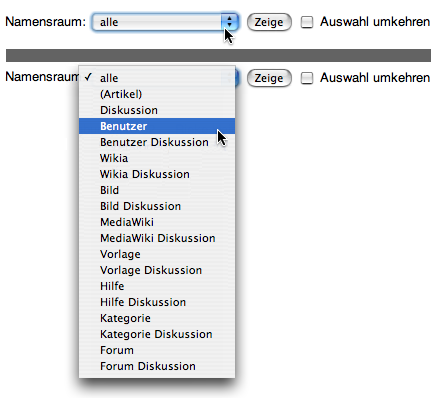Click the top Zeige button
Screen dimensions: 438x398
coord(269,22)
